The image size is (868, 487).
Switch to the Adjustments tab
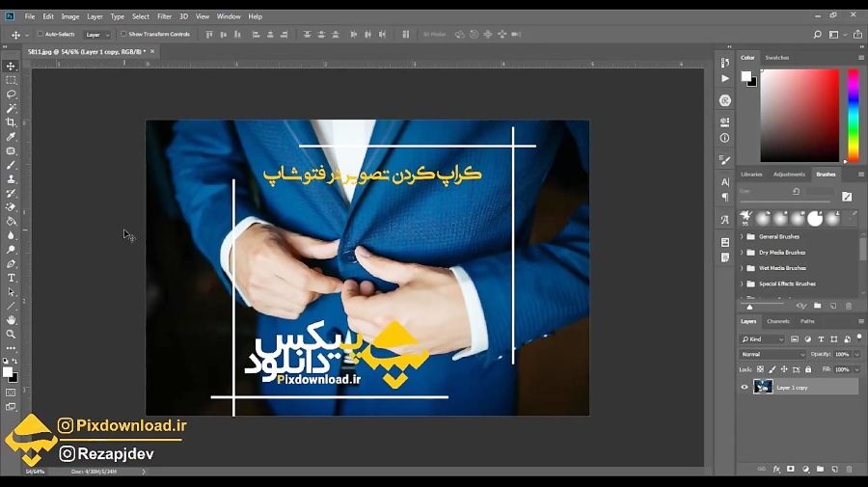[789, 175]
